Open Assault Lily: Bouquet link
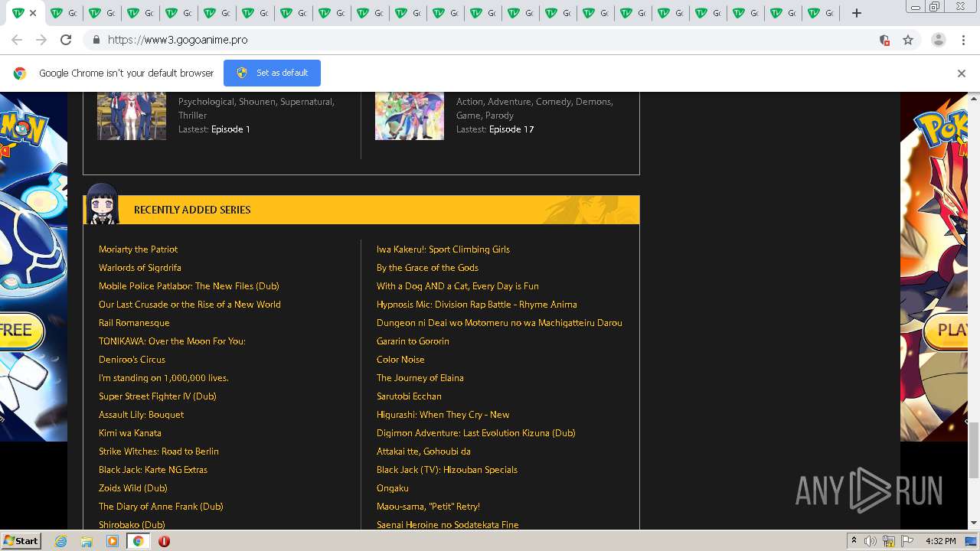The width and height of the screenshot is (980, 551). click(142, 415)
